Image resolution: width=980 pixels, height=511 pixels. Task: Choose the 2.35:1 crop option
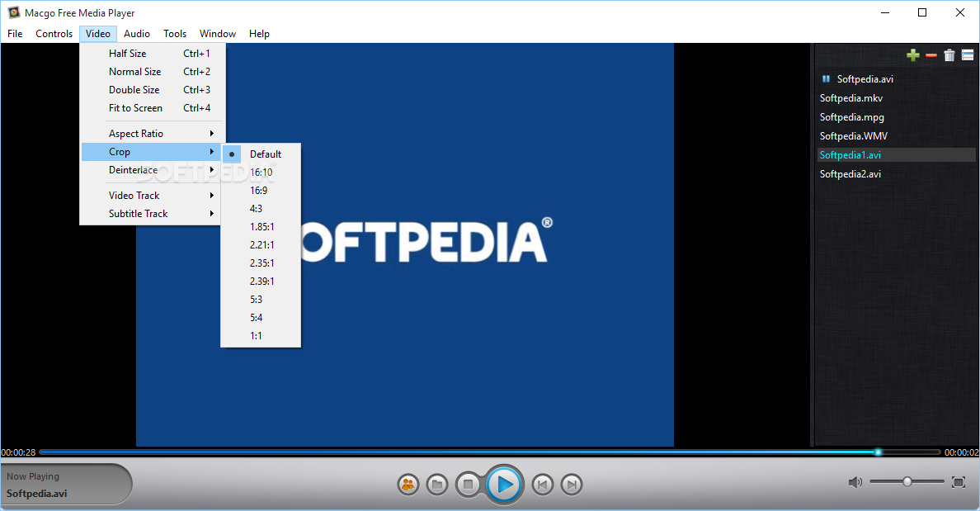(261, 263)
